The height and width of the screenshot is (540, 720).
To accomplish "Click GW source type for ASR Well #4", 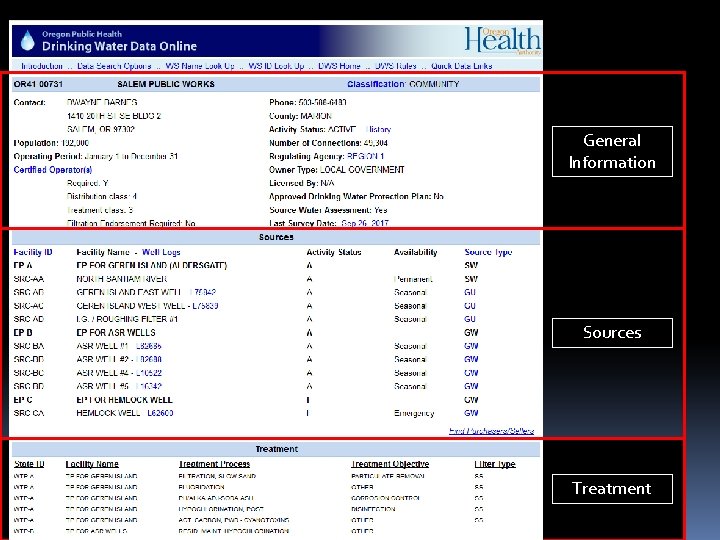I will coord(471,373).
